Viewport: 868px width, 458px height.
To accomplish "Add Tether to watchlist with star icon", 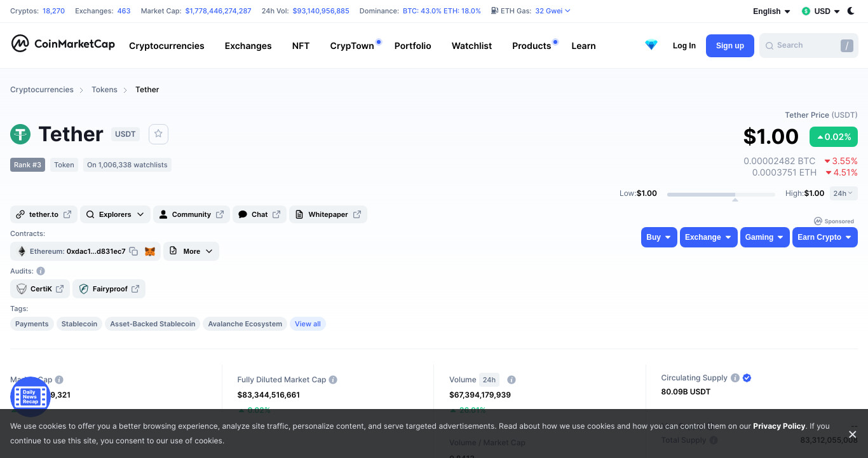I will pyautogui.click(x=158, y=134).
